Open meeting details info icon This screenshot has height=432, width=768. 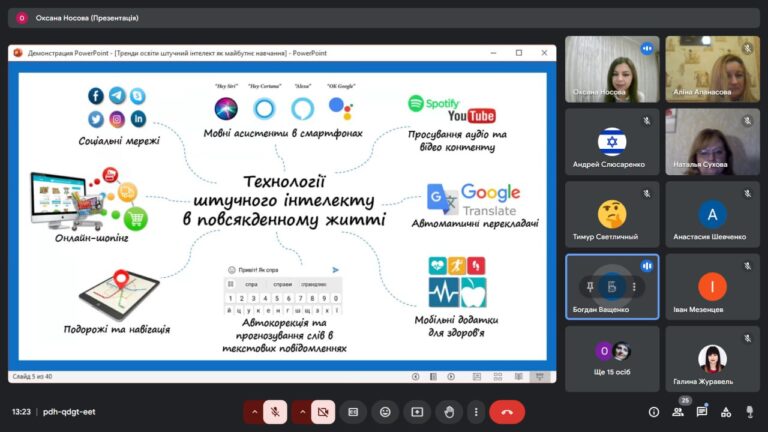pyautogui.click(x=654, y=412)
